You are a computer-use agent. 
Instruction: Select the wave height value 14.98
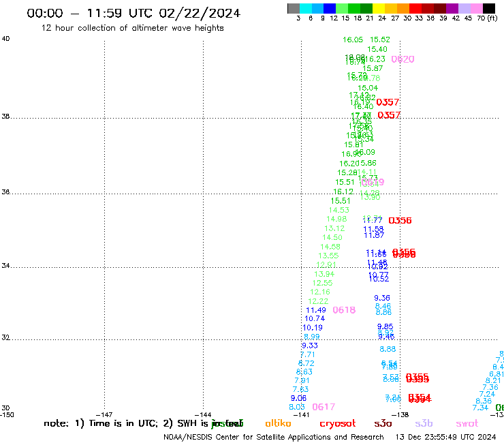click(x=336, y=219)
